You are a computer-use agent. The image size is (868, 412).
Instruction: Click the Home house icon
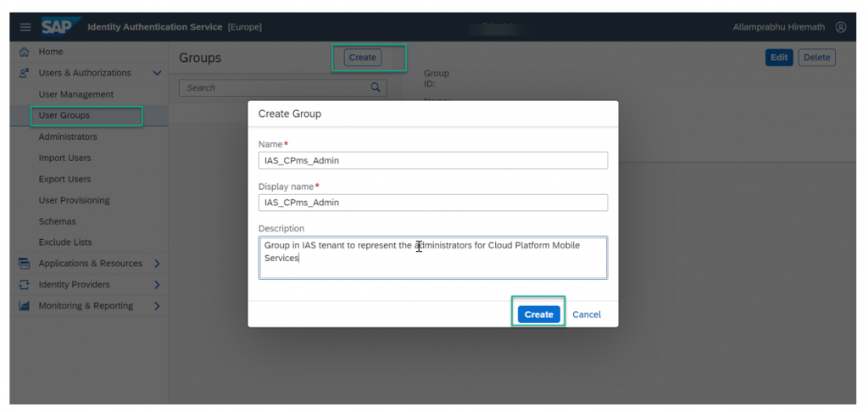(24, 52)
